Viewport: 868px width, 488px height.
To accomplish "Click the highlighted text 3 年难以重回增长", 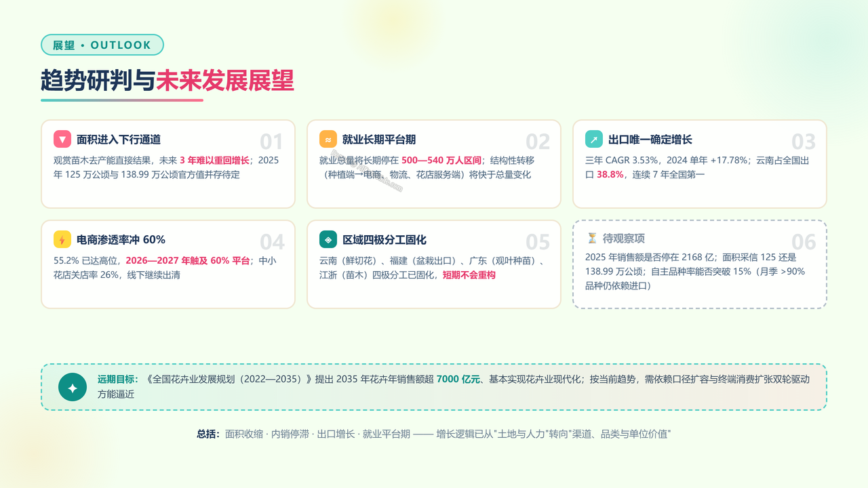I will click(215, 161).
